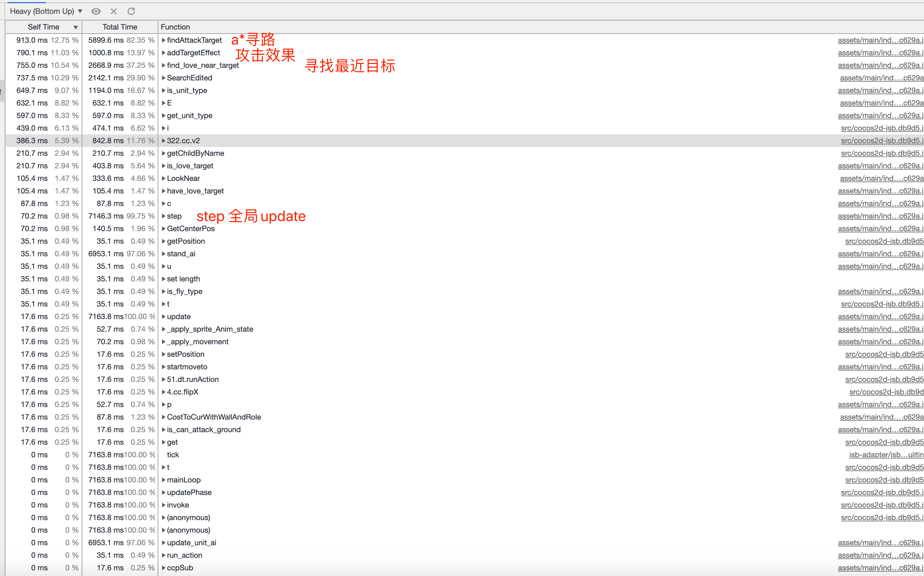Click the X exclude selected function icon
The width and height of the screenshot is (924, 576).
tap(113, 11)
